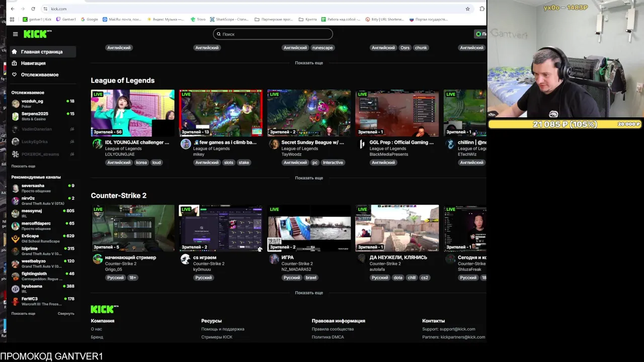Open the Портал государств bookmark

pos(428,19)
